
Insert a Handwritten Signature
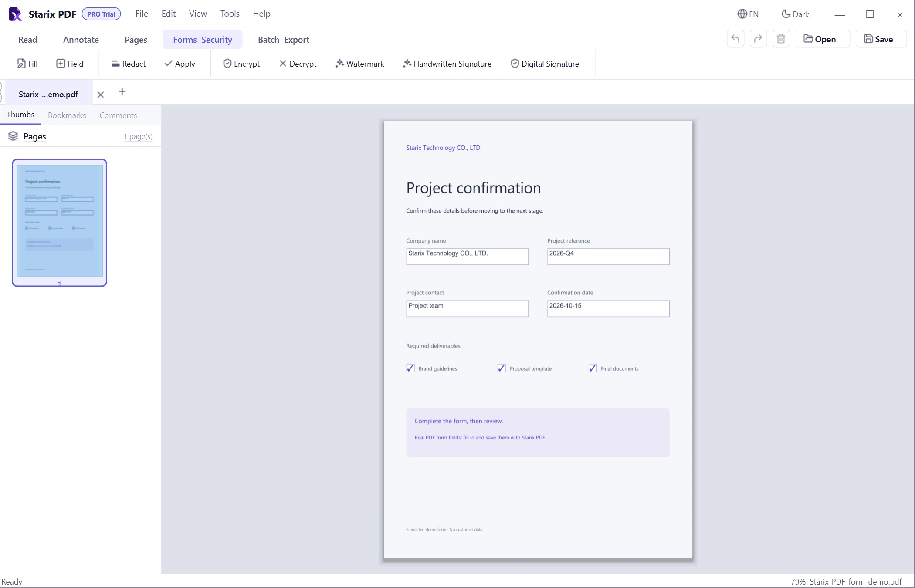click(x=447, y=64)
